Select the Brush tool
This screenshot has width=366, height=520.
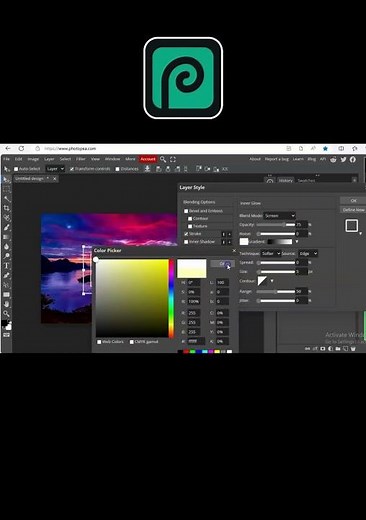(6, 228)
